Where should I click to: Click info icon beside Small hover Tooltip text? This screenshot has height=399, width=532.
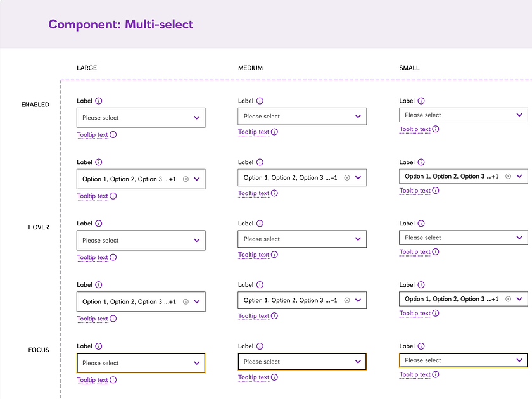[x=434, y=251]
